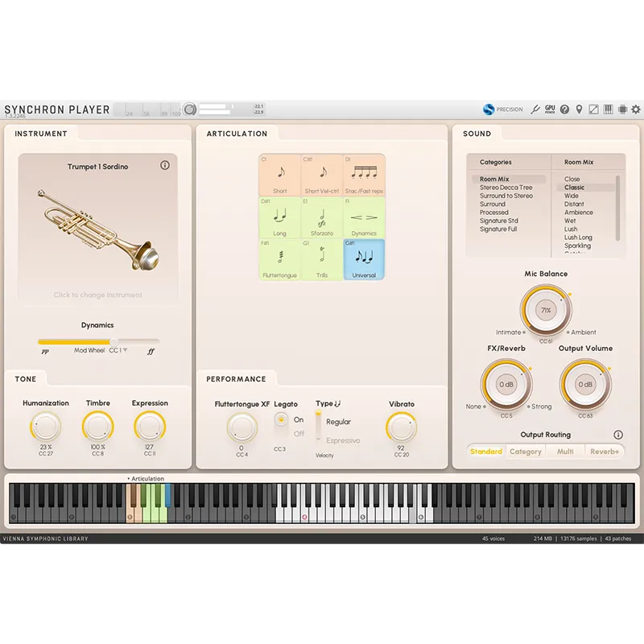Select the Sforzato articulation
This screenshot has height=644, width=644.
click(322, 217)
